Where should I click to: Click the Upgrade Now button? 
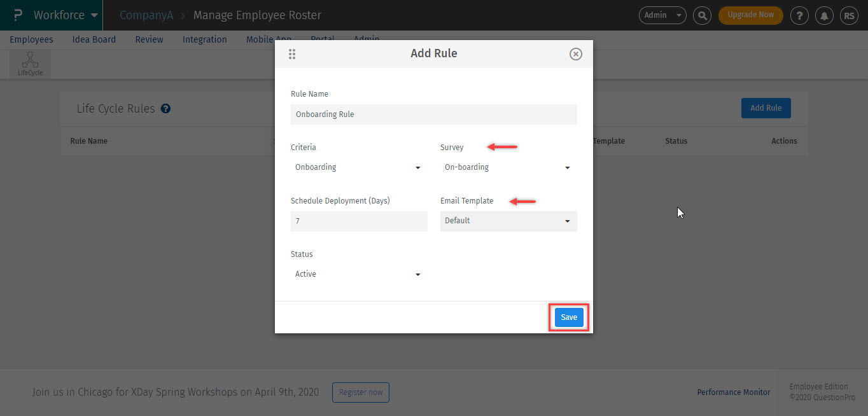750,15
